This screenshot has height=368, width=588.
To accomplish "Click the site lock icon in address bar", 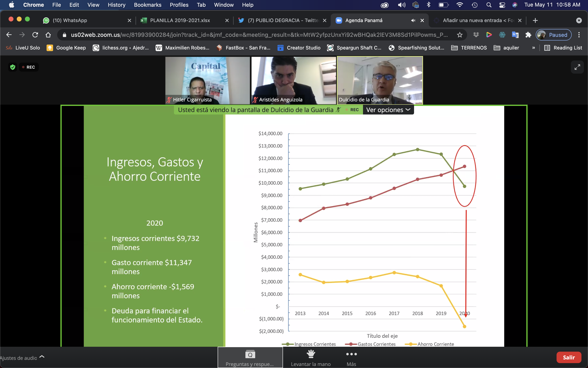I will click(x=64, y=35).
